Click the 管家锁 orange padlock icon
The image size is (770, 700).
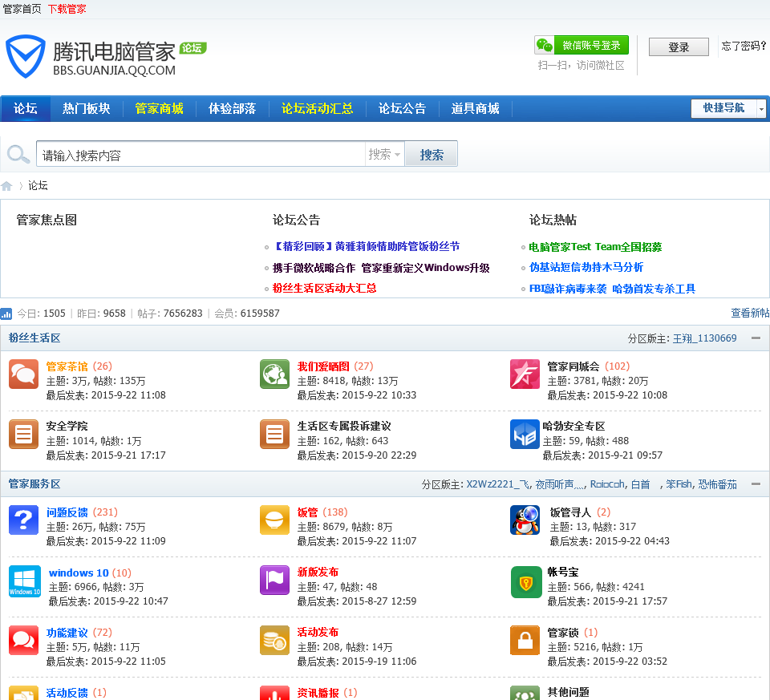525,640
